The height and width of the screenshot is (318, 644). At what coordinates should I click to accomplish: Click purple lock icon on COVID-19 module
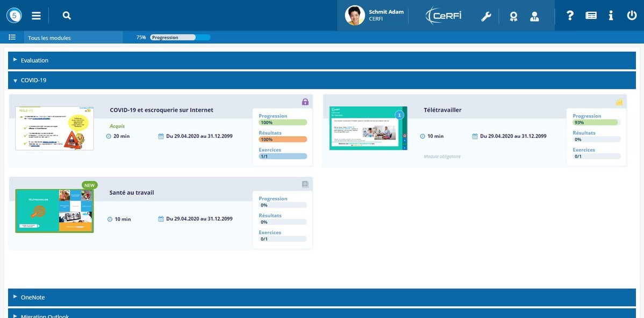click(305, 102)
